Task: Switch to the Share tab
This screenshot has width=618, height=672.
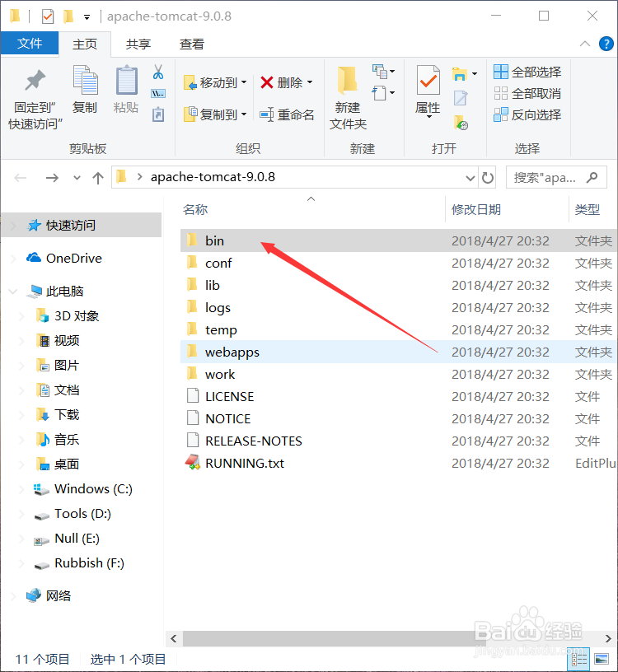Action: [138, 44]
